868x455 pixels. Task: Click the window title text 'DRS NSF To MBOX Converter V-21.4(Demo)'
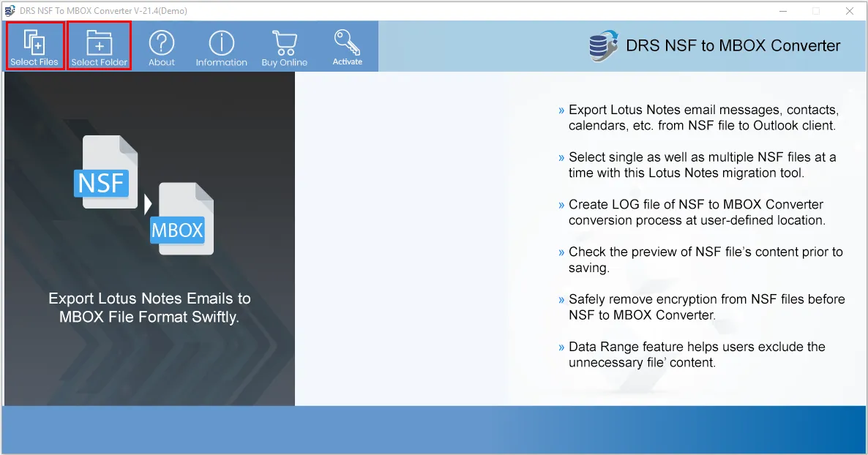point(103,10)
